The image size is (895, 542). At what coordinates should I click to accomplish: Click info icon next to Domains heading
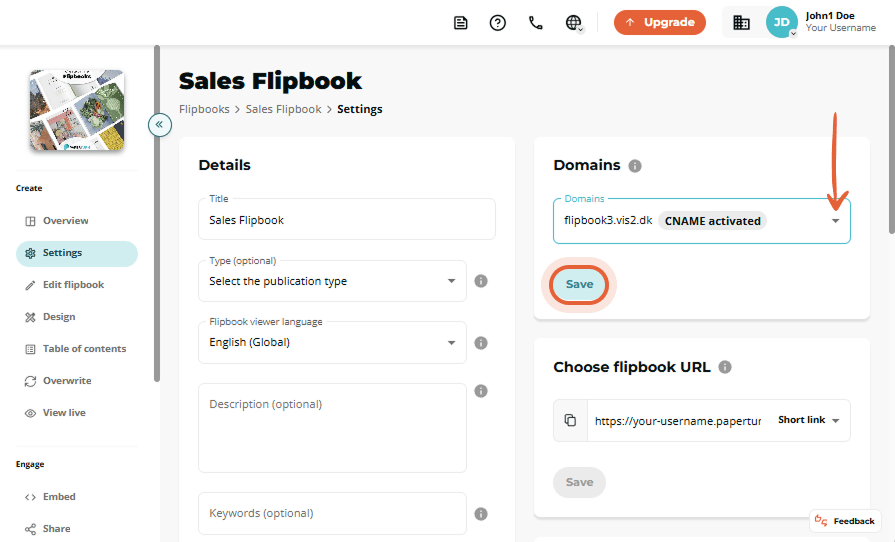635,166
